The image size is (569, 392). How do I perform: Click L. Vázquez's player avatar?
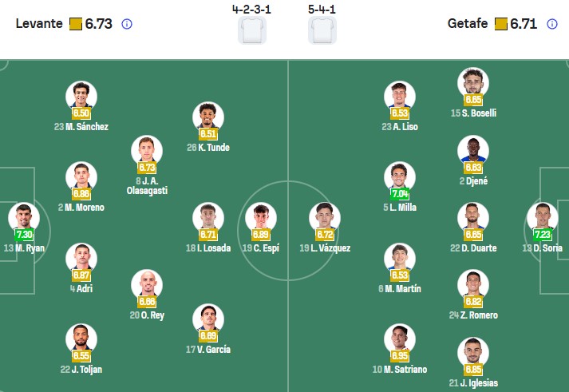pos(325,218)
